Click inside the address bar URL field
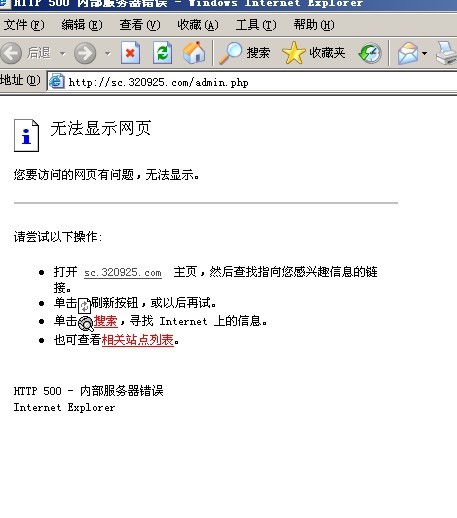The height and width of the screenshot is (518, 457). (x=253, y=82)
